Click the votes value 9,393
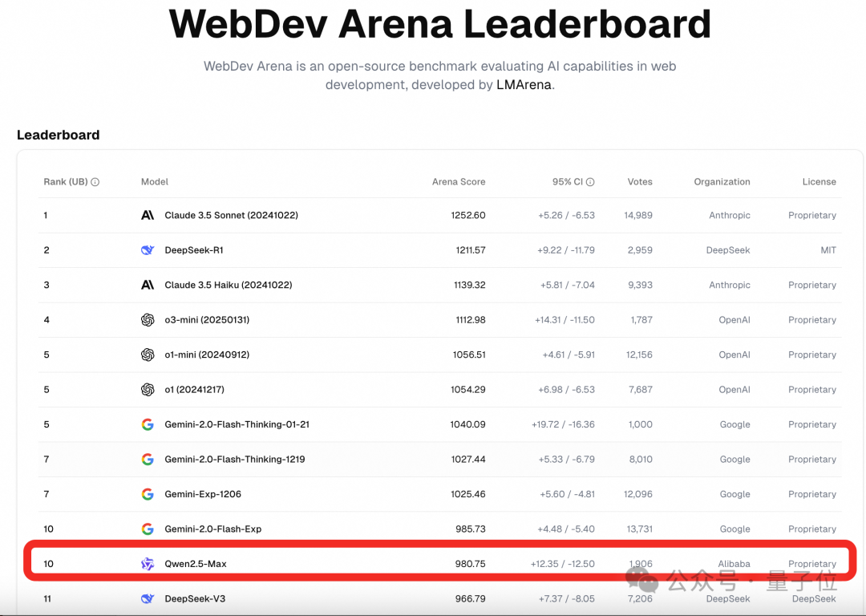 coord(641,285)
